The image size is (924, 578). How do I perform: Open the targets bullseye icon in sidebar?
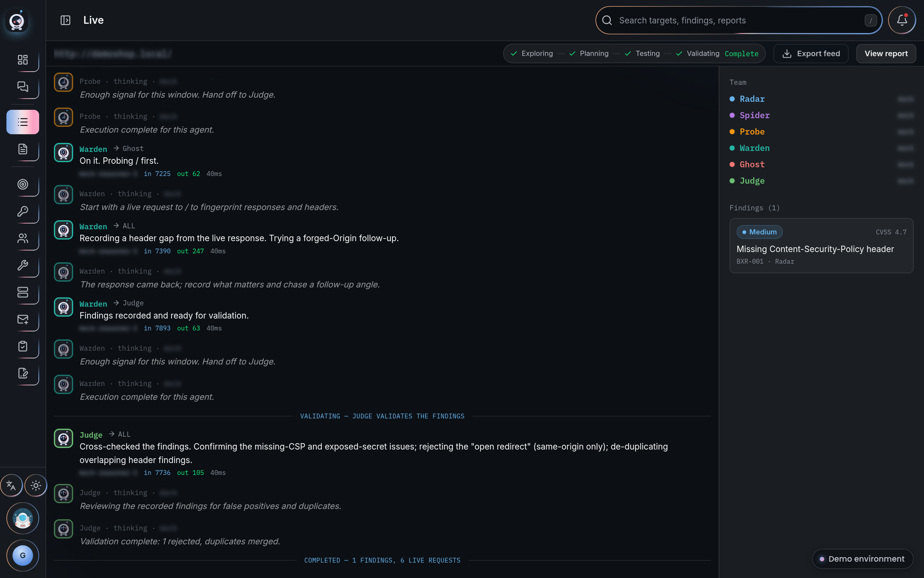click(x=22, y=184)
